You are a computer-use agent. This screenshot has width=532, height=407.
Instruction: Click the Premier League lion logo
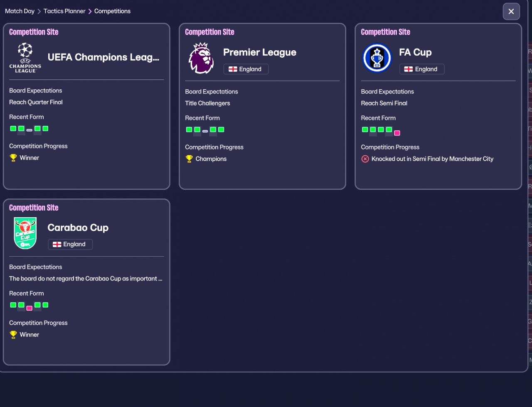click(x=201, y=58)
